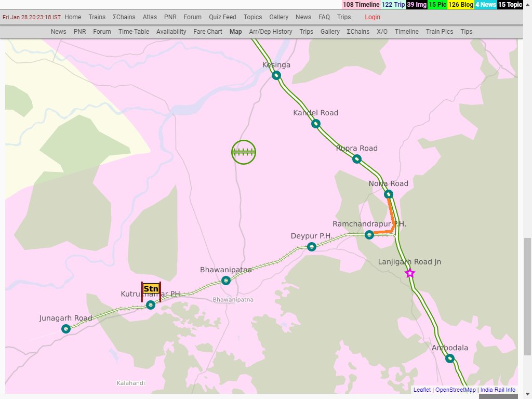Click the Ambodala station marker
The image size is (532, 399).
[x=450, y=358]
